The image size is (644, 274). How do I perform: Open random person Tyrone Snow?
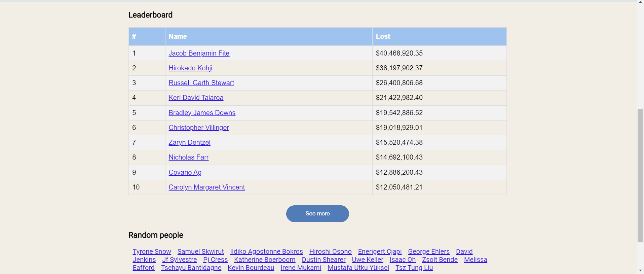click(152, 251)
